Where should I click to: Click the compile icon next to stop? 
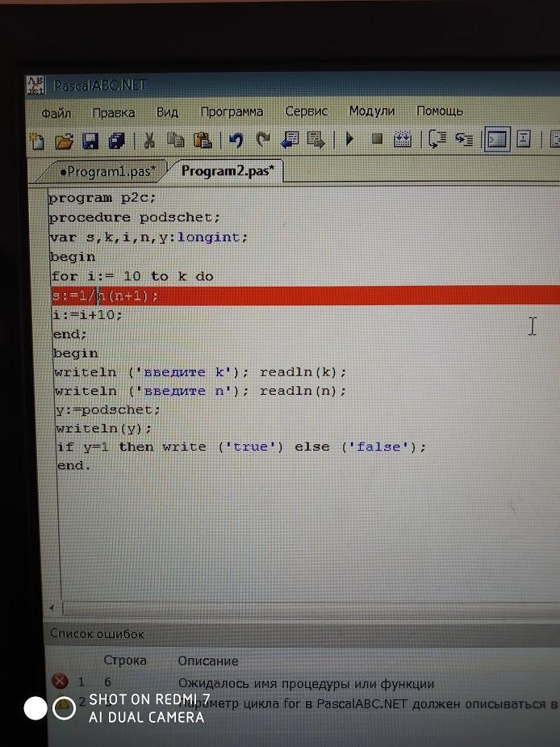pos(403,139)
